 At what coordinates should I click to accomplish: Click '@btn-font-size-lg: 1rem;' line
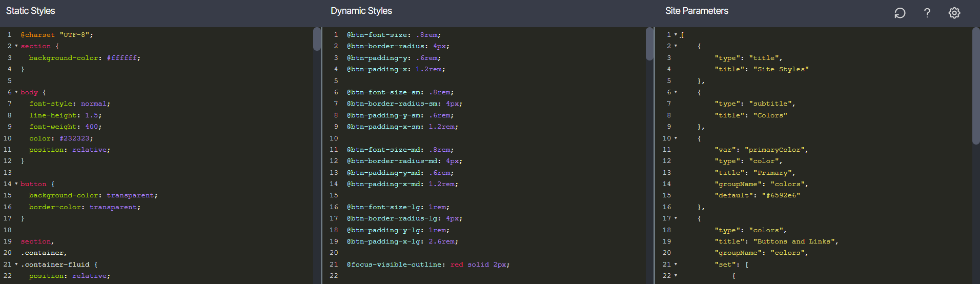398,207
